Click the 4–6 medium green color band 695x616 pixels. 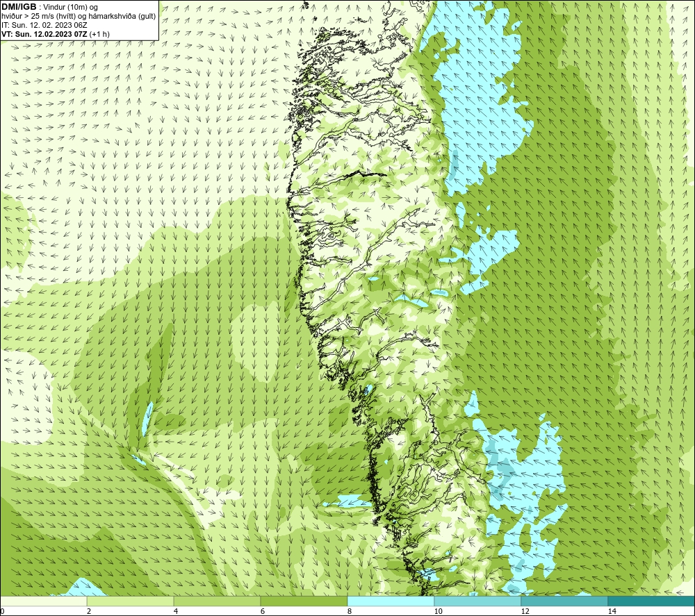pyautogui.click(x=217, y=601)
